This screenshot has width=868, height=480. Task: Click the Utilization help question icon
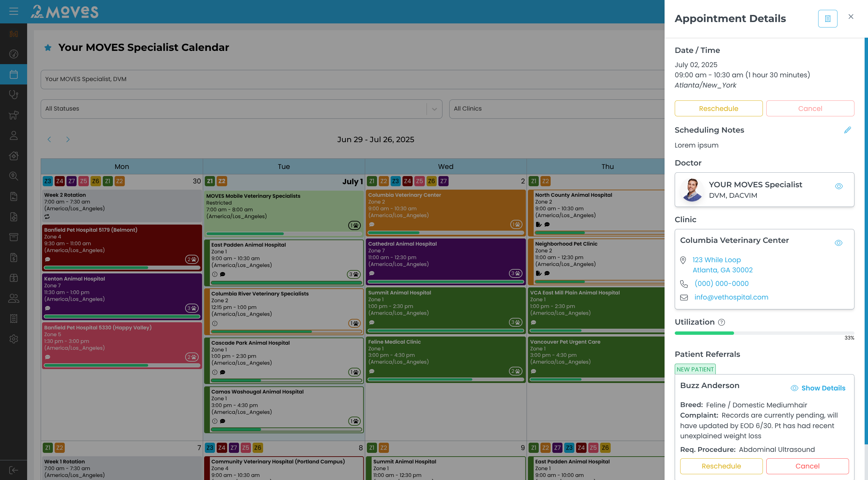click(x=722, y=322)
